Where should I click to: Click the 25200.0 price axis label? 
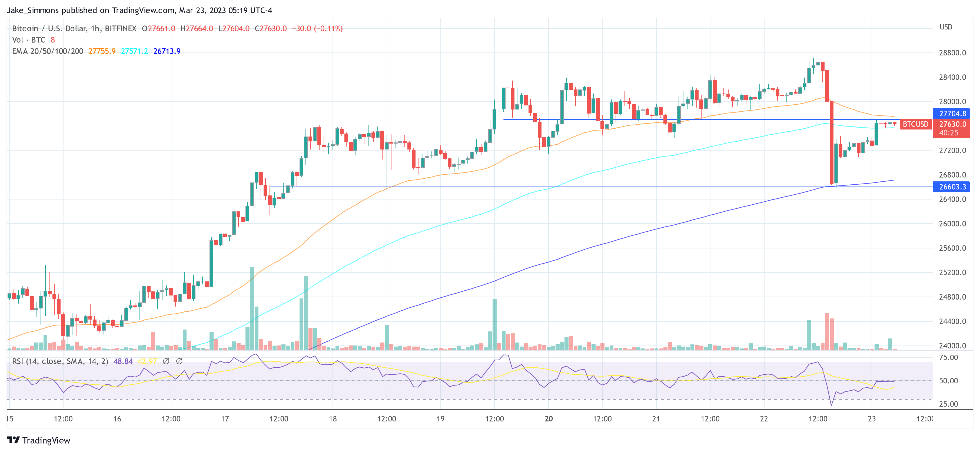952,272
